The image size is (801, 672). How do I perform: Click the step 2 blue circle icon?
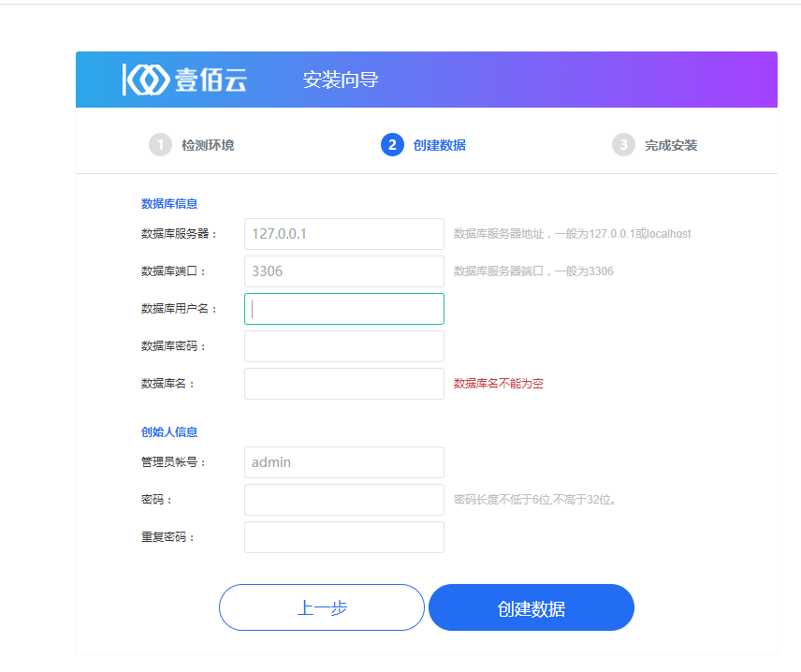(392, 145)
